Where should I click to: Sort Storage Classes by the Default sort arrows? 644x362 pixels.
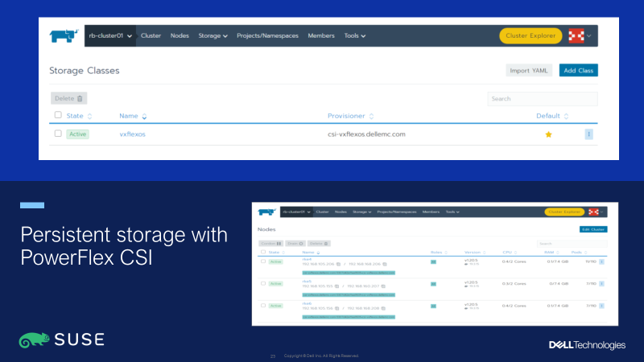[566, 116]
